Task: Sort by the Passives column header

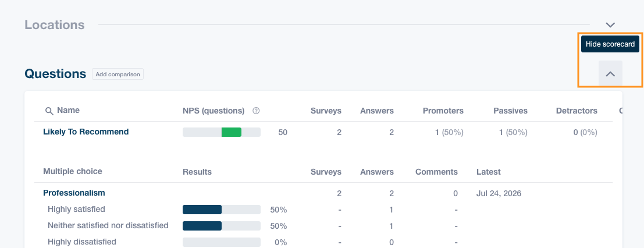Action: [511, 111]
